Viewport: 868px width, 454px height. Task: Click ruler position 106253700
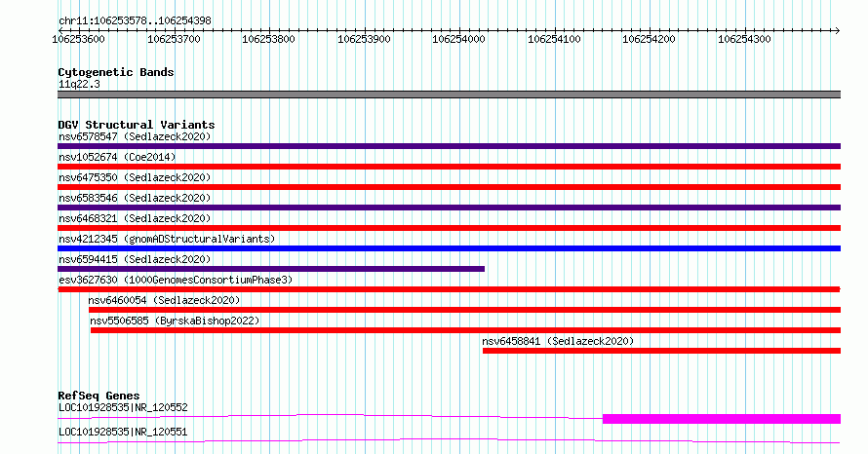coord(174,39)
